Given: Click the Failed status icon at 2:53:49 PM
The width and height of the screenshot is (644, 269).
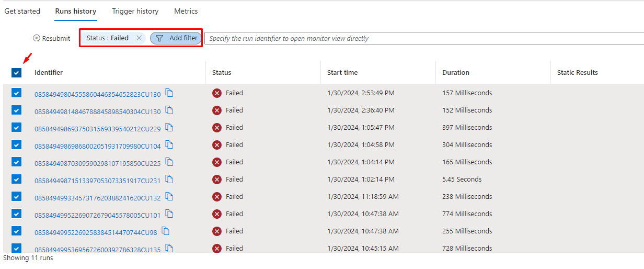Looking at the screenshot, I should [x=217, y=93].
